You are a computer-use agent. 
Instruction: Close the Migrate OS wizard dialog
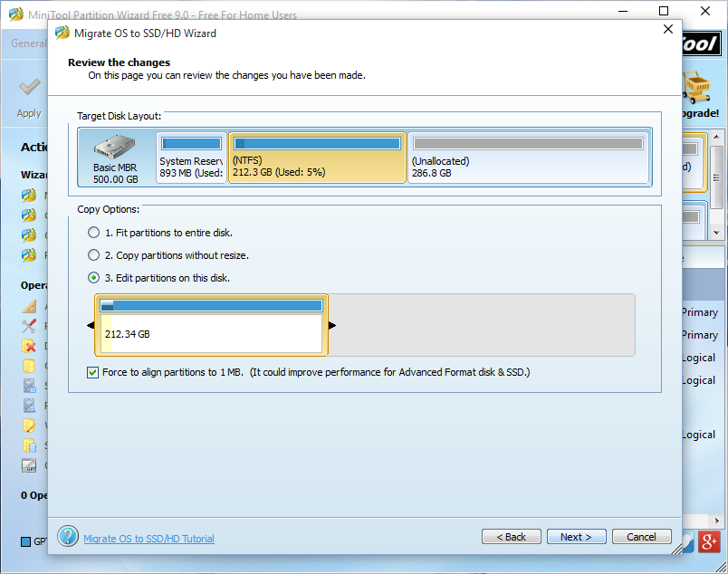click(668, 29)
